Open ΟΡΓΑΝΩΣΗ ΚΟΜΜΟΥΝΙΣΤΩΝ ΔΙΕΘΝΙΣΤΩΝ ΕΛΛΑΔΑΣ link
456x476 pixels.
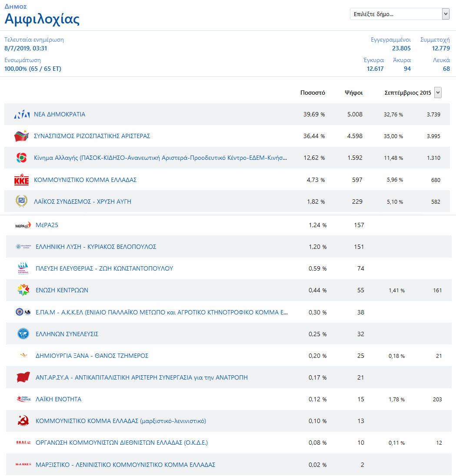pyautogui.click(x=122, y=443)
